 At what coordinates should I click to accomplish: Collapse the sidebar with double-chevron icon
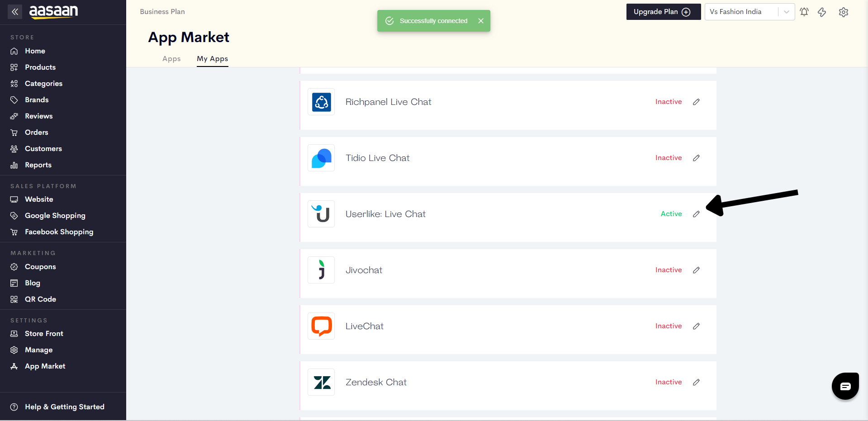(15, 12)
